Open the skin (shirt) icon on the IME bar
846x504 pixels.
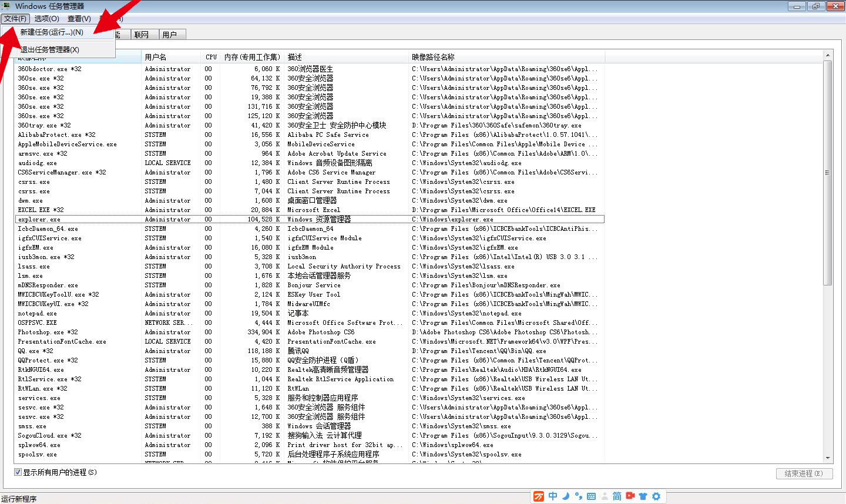pos(643,496)
